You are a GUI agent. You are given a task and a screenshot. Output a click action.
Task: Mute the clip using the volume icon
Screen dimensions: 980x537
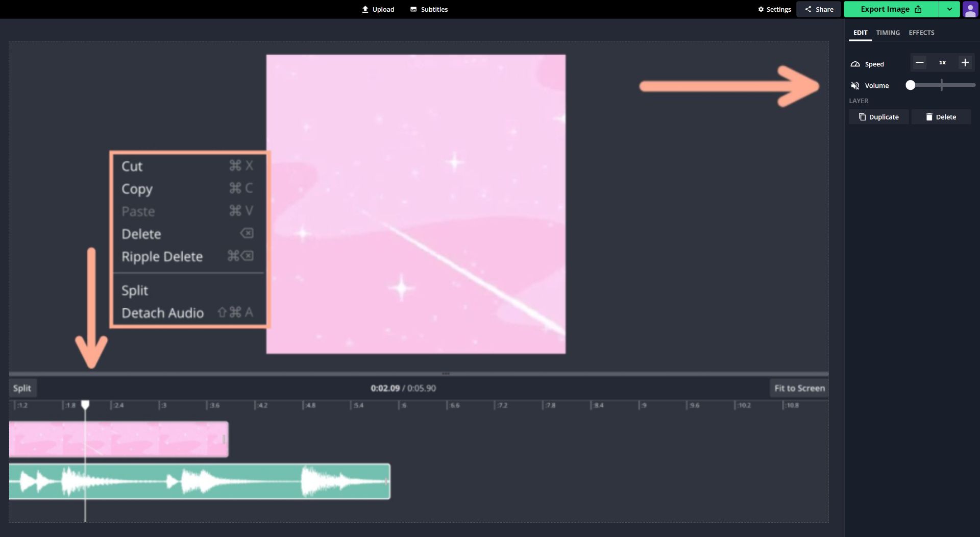(x=855, y=85)
